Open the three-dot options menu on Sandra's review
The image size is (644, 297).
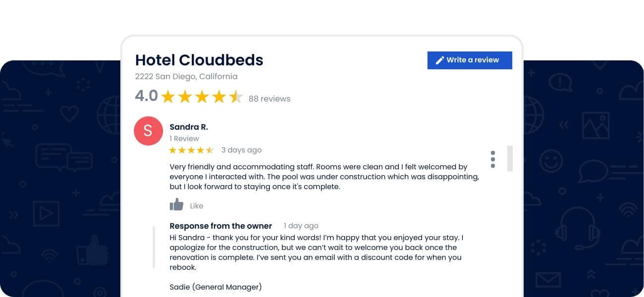pyautogui.click(x=492, y=159)
